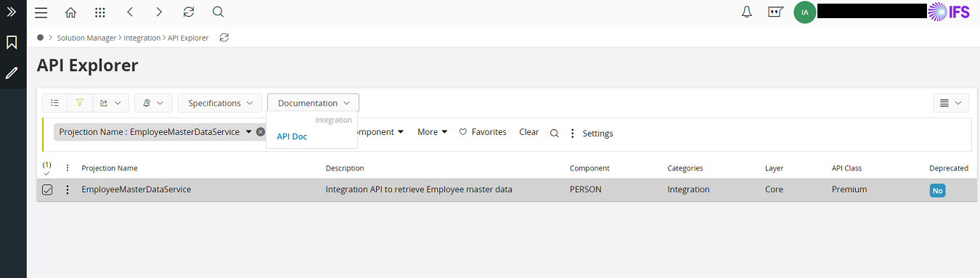Clear the applied filters
This screenshot has width=980, height=278.
point(529,132)
